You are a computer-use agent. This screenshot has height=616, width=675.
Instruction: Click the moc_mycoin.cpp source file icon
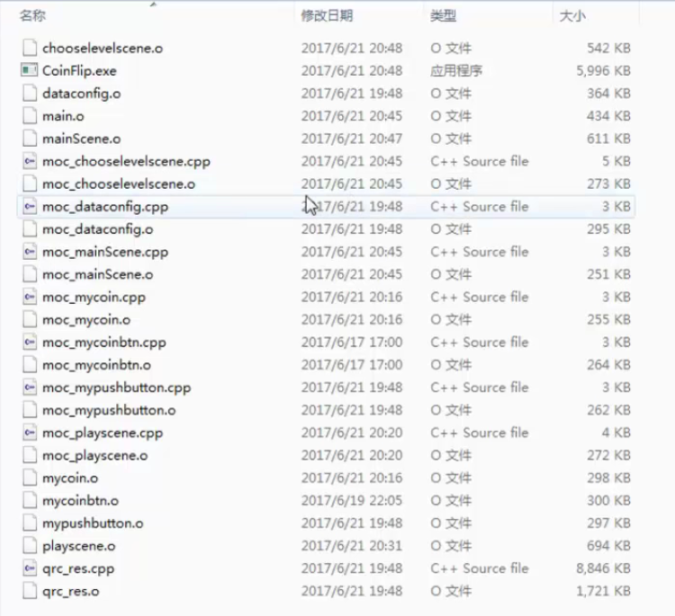(30, 297)
